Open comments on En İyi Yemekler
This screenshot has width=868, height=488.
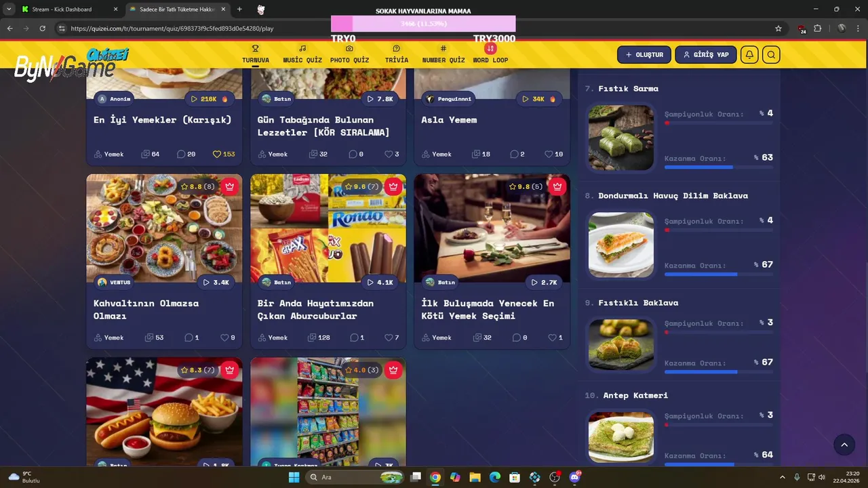[x=186, y=154]
